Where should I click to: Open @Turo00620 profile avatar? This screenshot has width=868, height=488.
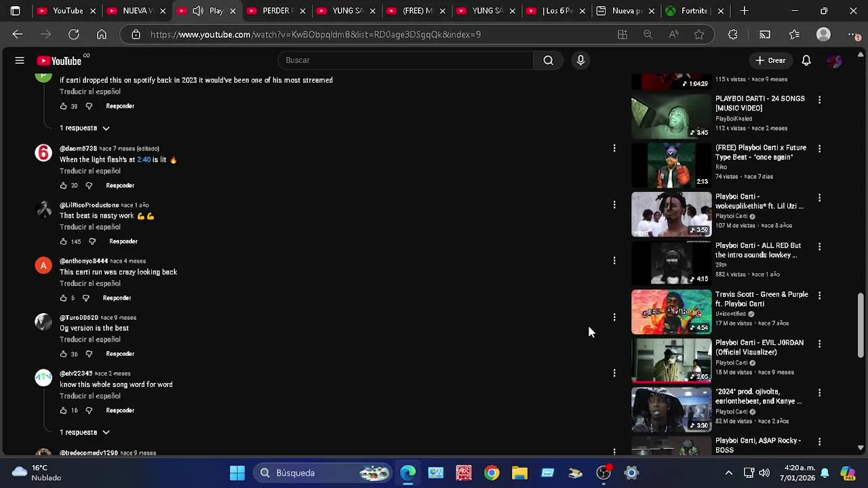click(43, 322)
